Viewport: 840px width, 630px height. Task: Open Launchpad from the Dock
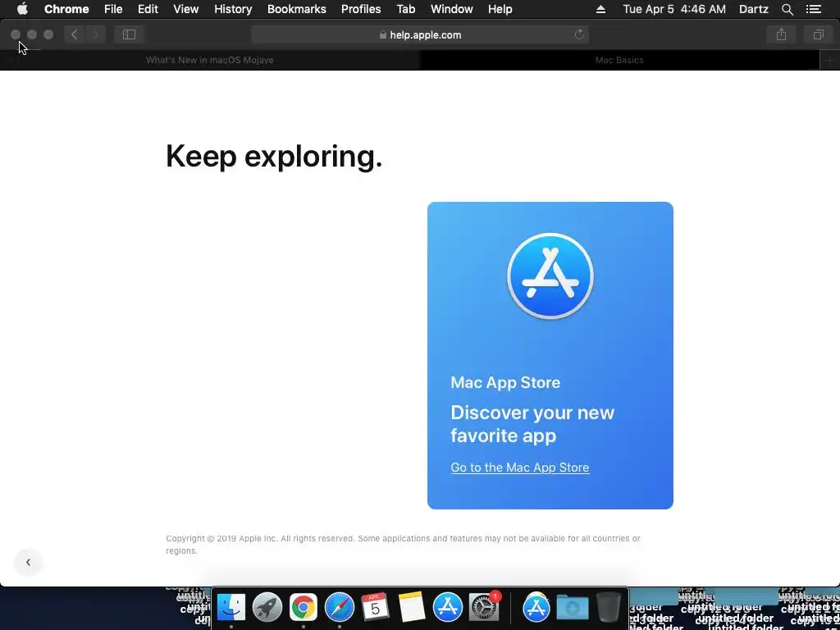(x=267, y=608)
